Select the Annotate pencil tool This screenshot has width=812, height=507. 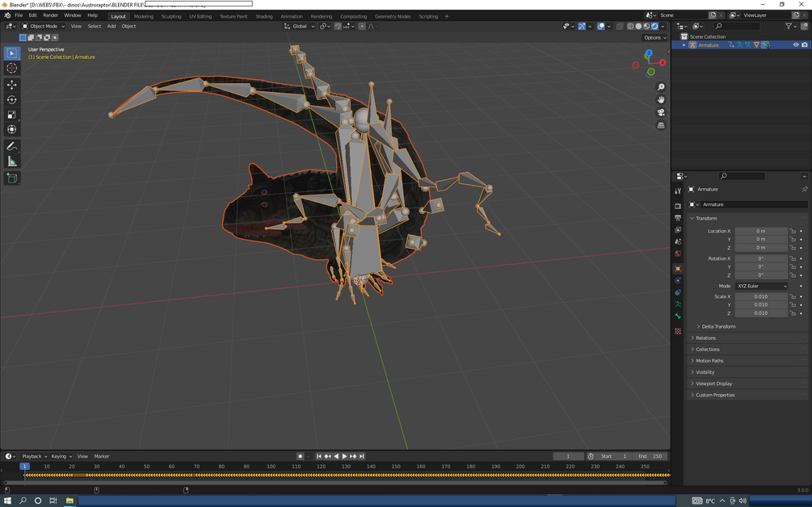click(x=12, y=147)
